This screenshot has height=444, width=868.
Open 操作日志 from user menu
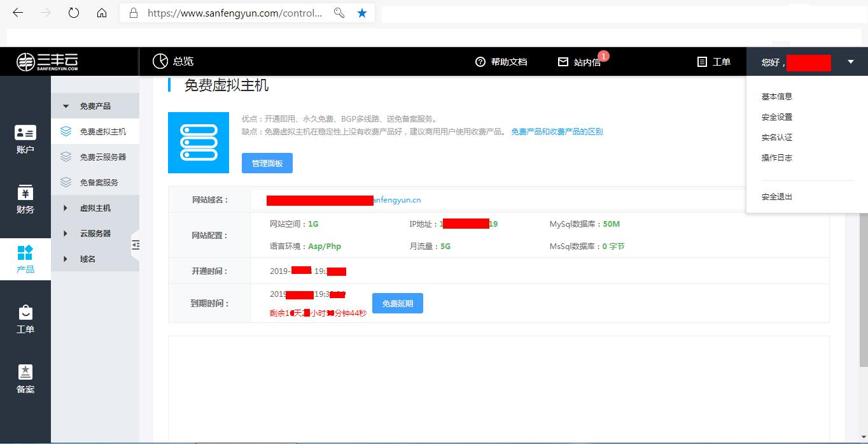777,158
